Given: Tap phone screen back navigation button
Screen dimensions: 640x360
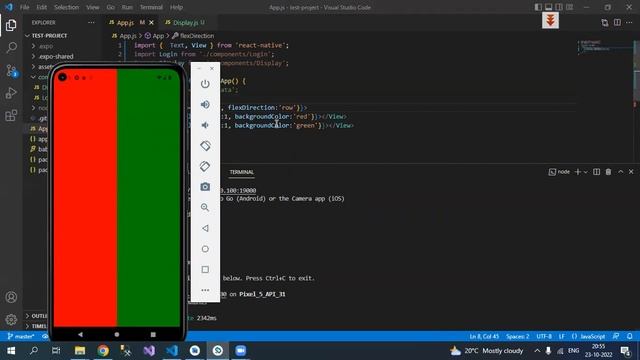Looking at the screenshot, I should pos(80,334).
